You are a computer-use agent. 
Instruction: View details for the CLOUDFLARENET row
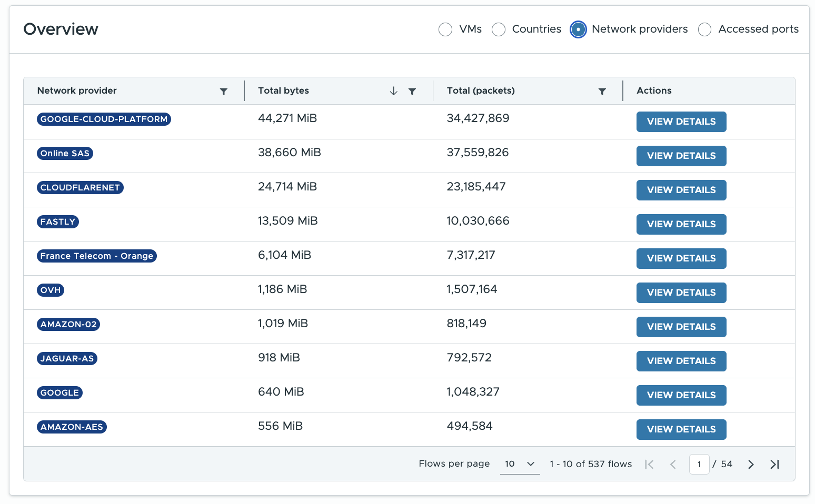click(x=681, y=190)
